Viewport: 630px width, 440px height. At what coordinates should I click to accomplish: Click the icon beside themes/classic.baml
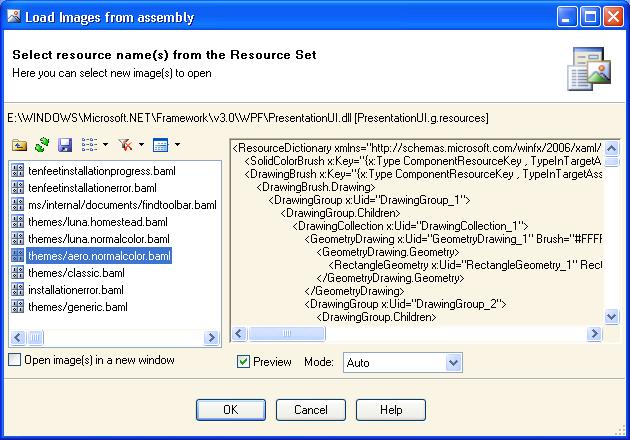(18, 272)
